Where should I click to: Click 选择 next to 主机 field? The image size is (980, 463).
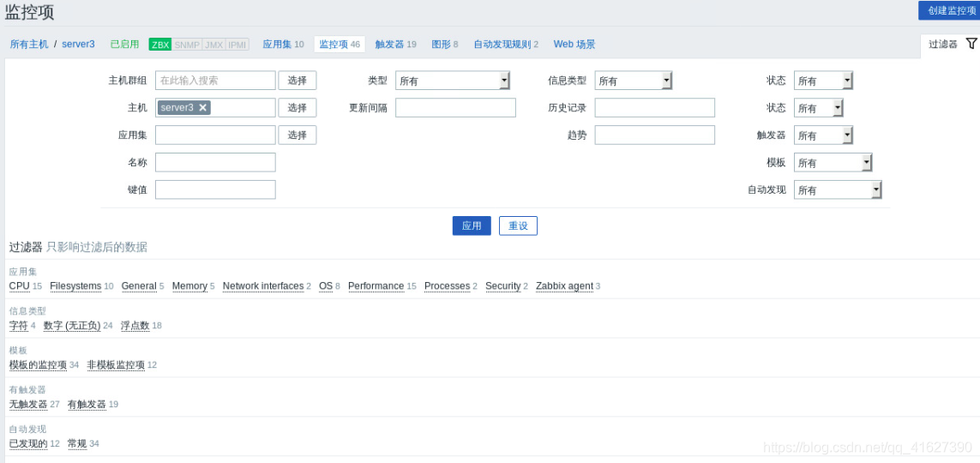point(298,107)
